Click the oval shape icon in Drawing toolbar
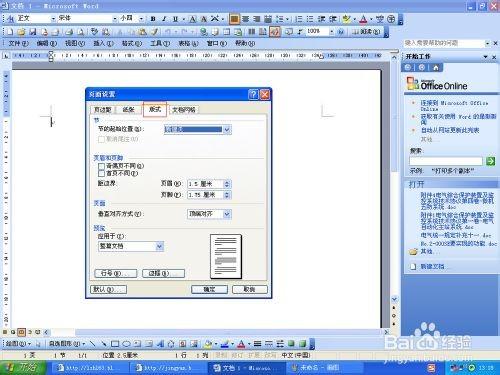This screenshot has width=500, height=375. 126,344
